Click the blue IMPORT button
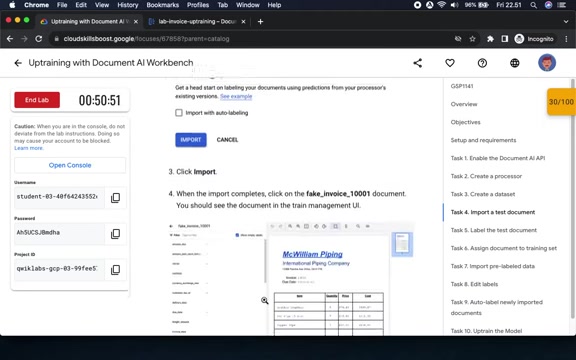 191,140
